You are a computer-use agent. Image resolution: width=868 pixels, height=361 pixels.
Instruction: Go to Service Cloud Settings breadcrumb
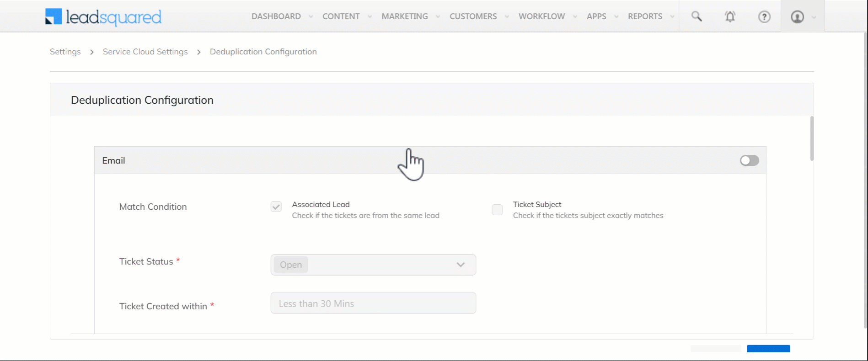click(145, 52)
